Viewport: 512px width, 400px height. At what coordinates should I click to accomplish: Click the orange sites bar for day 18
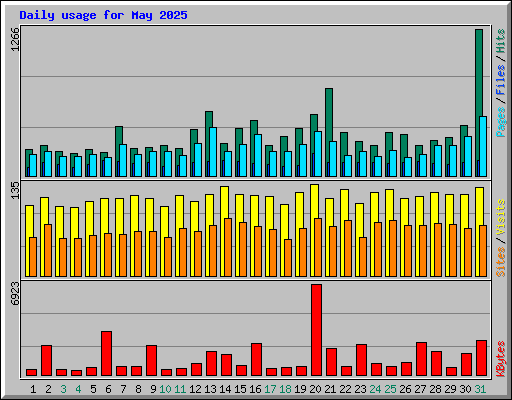[x=288, y=258]
